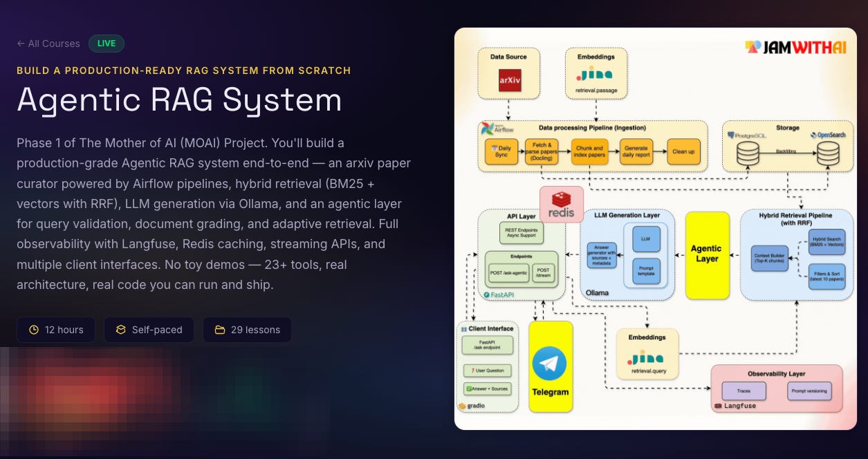Screen dimensions: 868x459
Task: Click the Jina logo above retrieval.query
Action: point(647,358)
